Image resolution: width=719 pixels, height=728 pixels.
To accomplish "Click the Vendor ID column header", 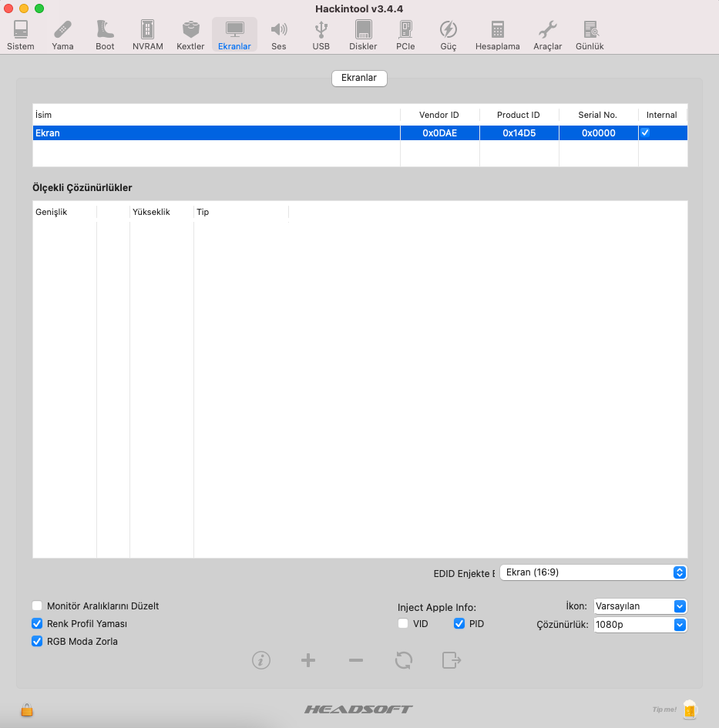I will pos(439,115).
